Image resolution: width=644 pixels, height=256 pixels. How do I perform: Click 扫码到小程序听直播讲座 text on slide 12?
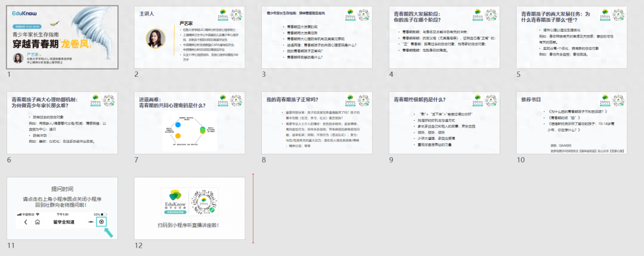[x=188, y=225]
